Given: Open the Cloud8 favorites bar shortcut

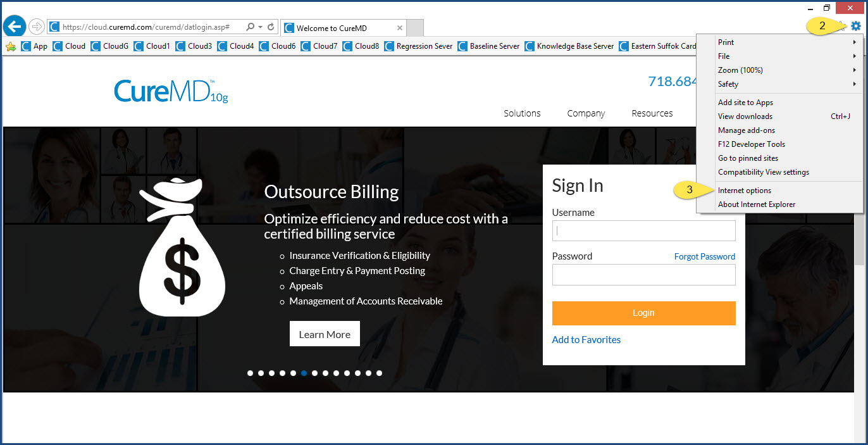Looking at the screenshot, I should (x=361, y=46).
